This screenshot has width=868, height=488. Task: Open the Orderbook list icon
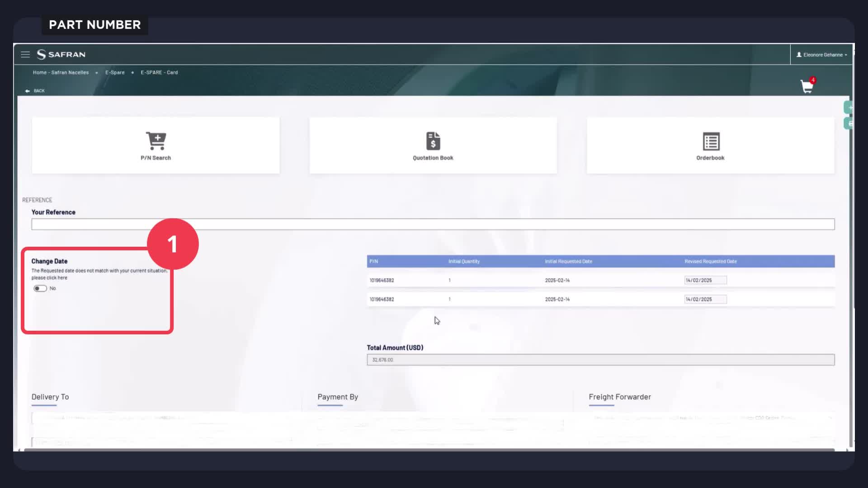tap(711, 141)
